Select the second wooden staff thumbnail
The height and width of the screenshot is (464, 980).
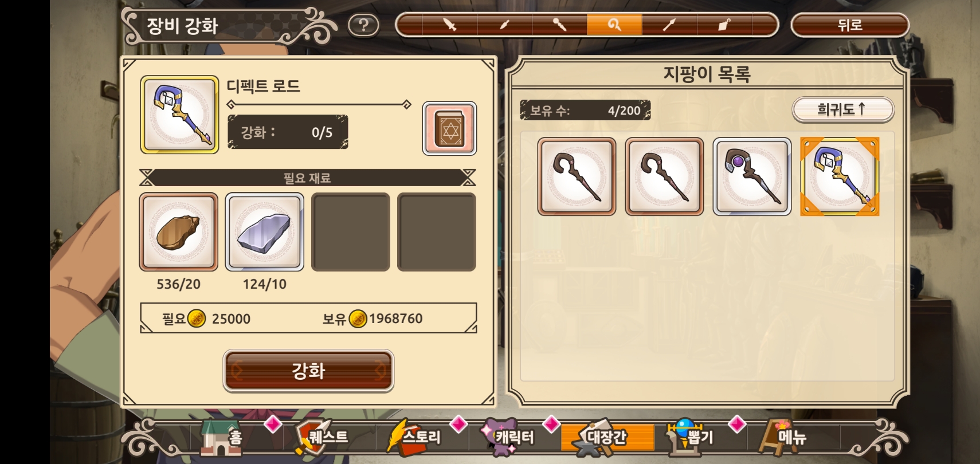point(664,176)
